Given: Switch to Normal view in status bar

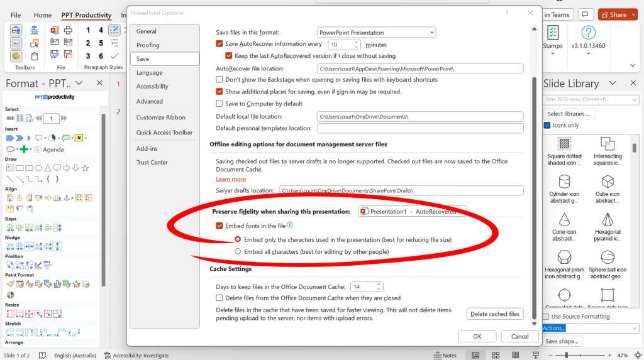Looking at the screenshot, I should click(475, 355).
